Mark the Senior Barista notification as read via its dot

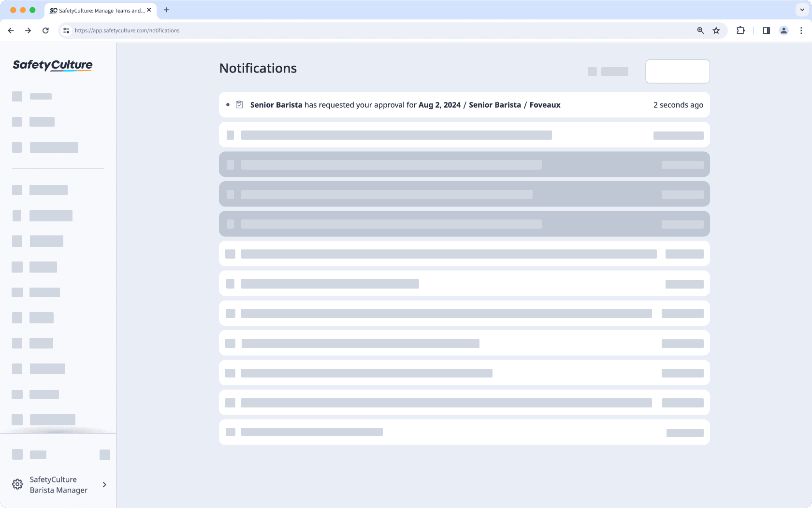point(228,104)
